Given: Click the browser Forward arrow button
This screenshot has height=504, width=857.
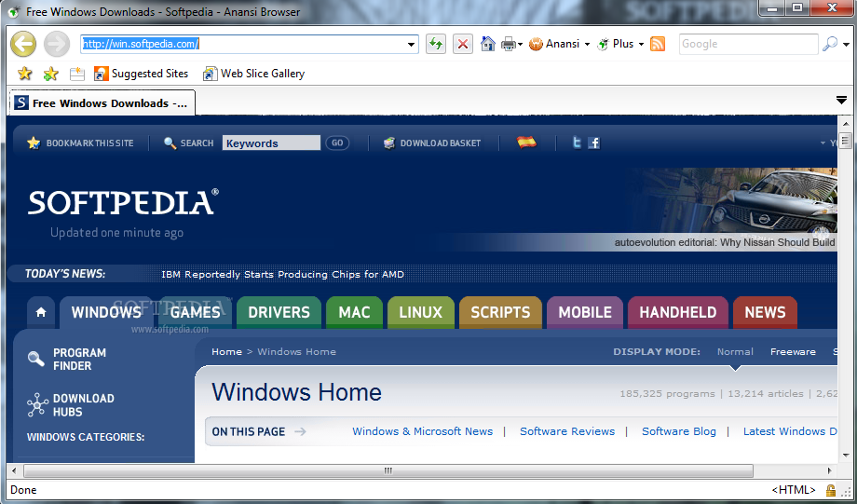Looking at the screenshot, I should point(57,45).
